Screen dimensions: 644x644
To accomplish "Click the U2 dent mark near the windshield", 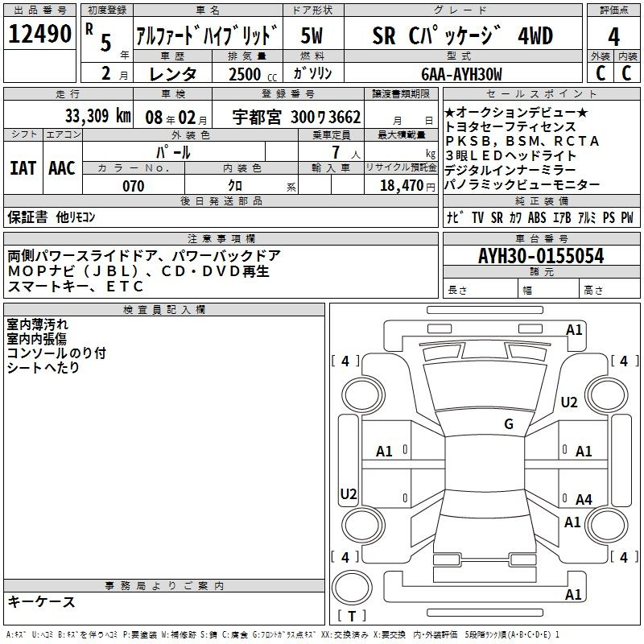I will pyautogui.click(x=569, y=402).
